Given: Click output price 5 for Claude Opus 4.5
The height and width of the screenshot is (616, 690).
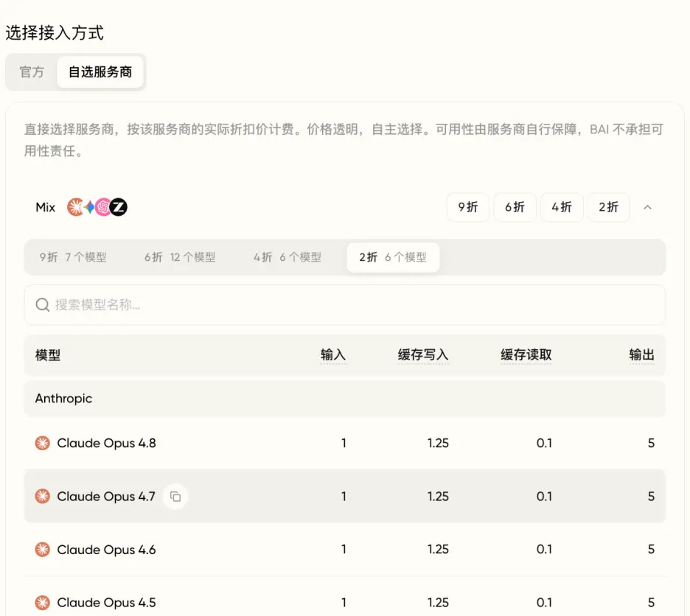Looking at the screenshot, I should point(651,602).
